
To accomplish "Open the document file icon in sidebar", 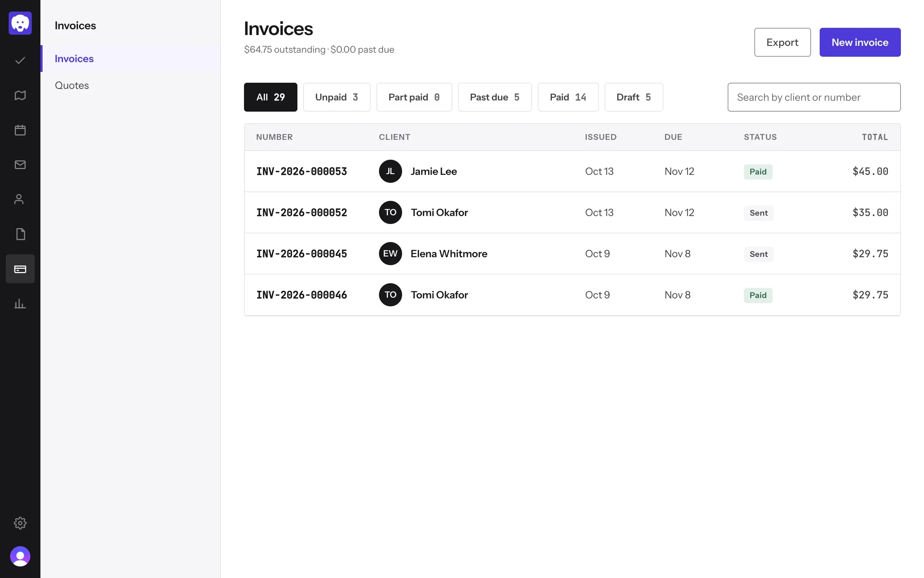I will coord(20,234).
